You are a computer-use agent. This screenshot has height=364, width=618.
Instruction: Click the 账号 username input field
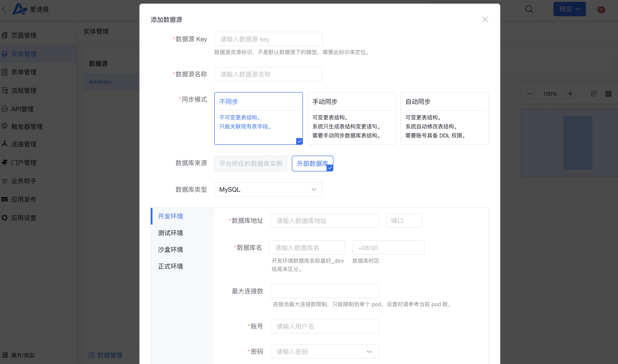(324, 326)
